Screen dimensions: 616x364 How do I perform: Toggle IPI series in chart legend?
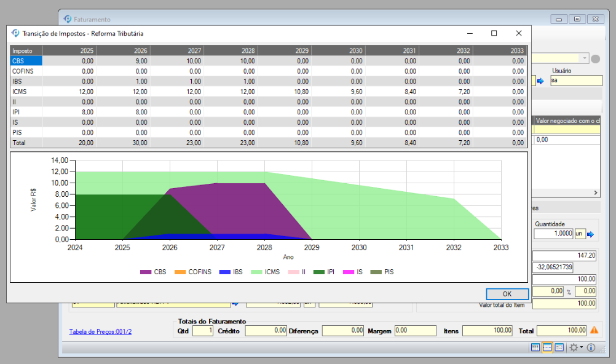(324, 272)
